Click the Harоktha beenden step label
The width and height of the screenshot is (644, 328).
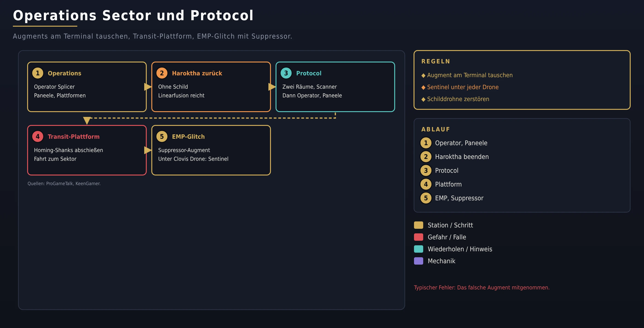462,157
